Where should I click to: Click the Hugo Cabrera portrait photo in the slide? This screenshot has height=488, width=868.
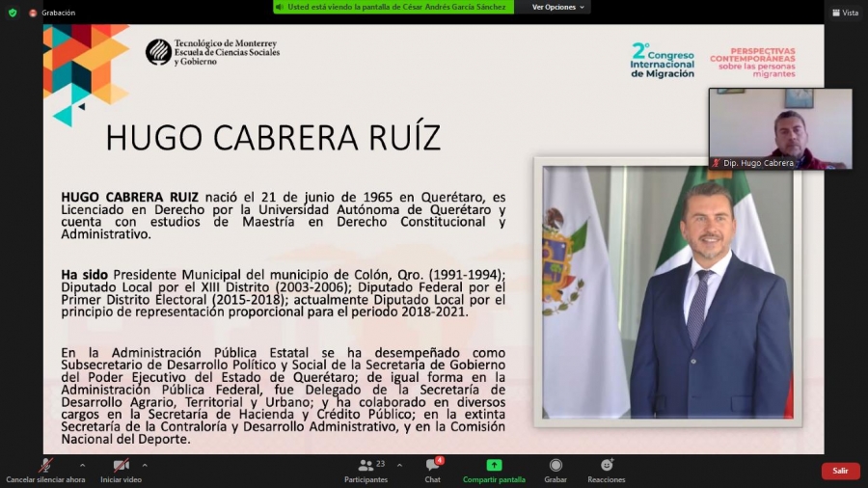coord(666,291)
